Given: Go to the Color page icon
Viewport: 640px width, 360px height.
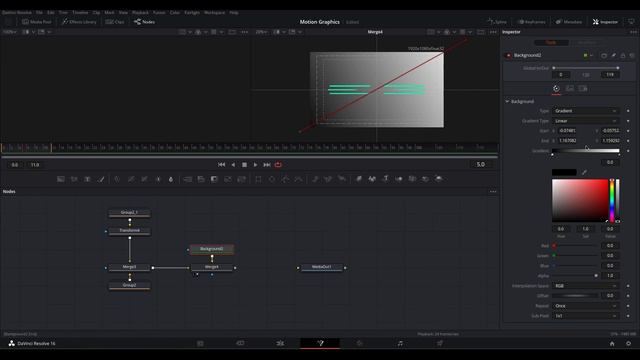Looking at the screenshot, I should 360,344.
